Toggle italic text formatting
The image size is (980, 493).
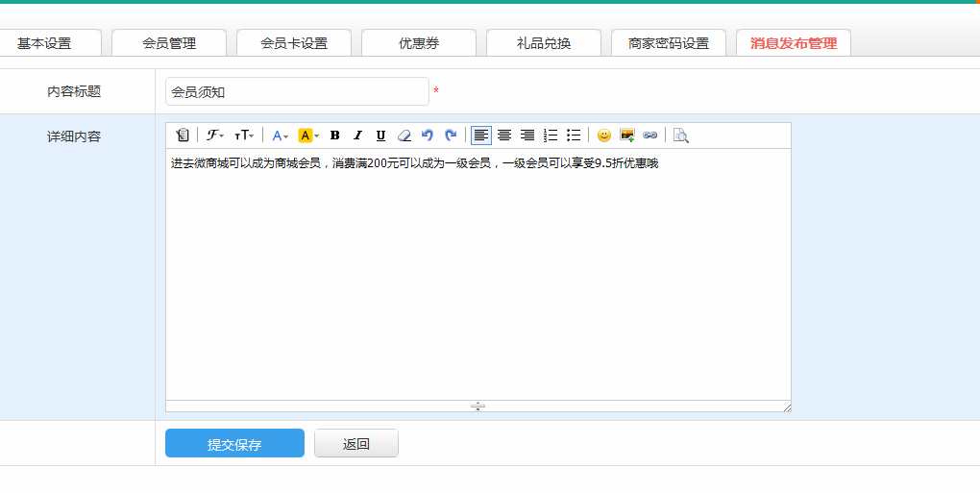(x=357, y=136)
